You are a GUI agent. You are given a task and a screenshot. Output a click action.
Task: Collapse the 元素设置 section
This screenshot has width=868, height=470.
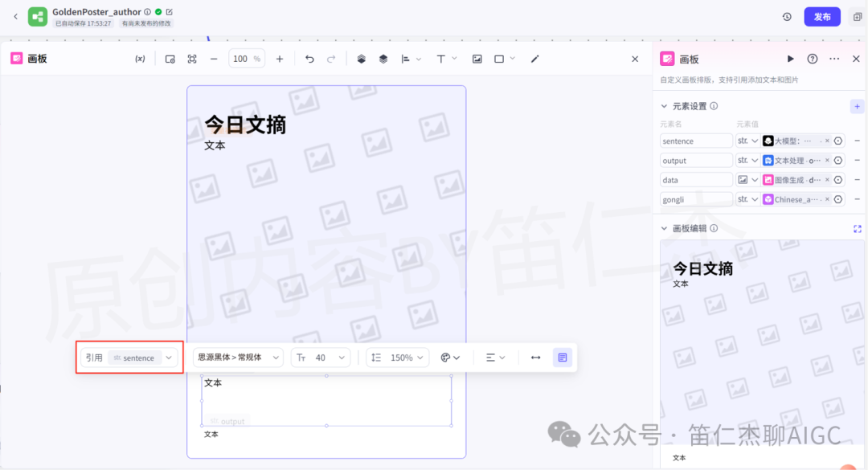[x=664, y=106]
